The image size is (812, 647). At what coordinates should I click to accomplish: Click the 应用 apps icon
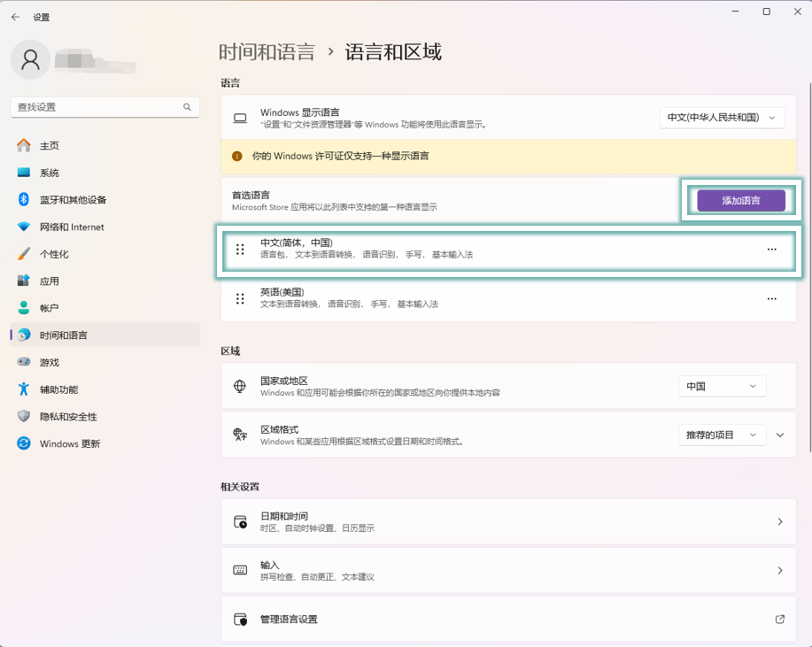[x=24, y=281]
